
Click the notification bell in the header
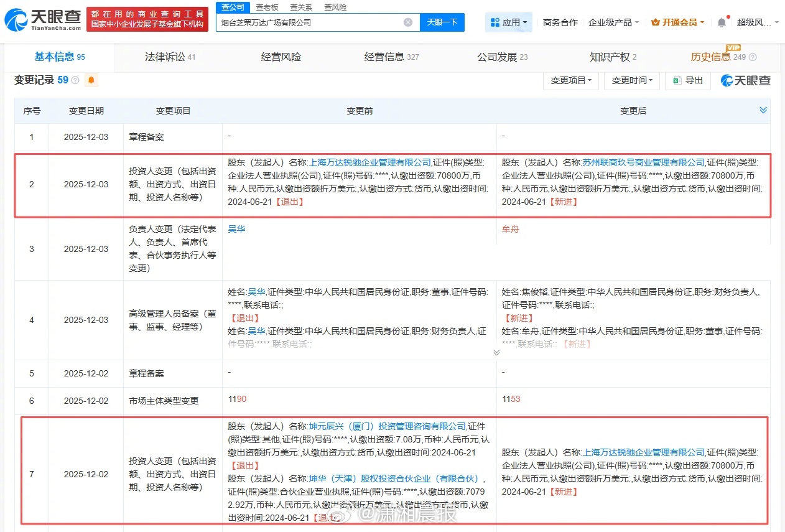(x=722, y=22)
